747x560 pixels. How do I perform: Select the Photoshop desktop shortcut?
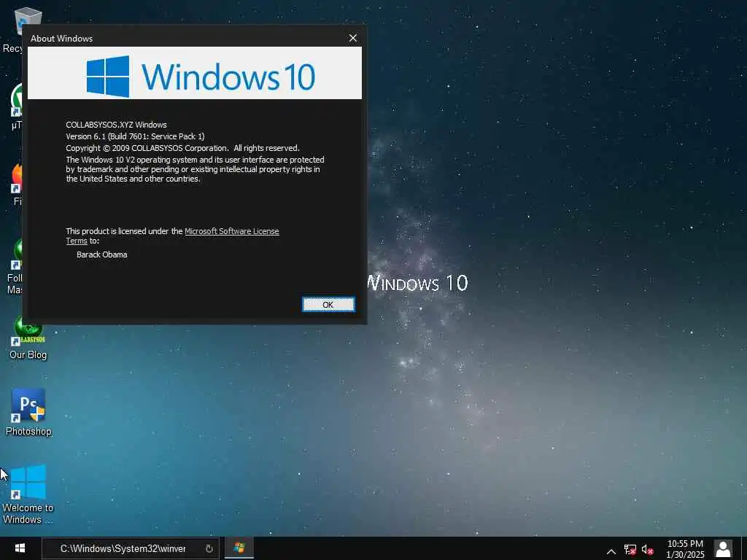click(x=28, y=413)
